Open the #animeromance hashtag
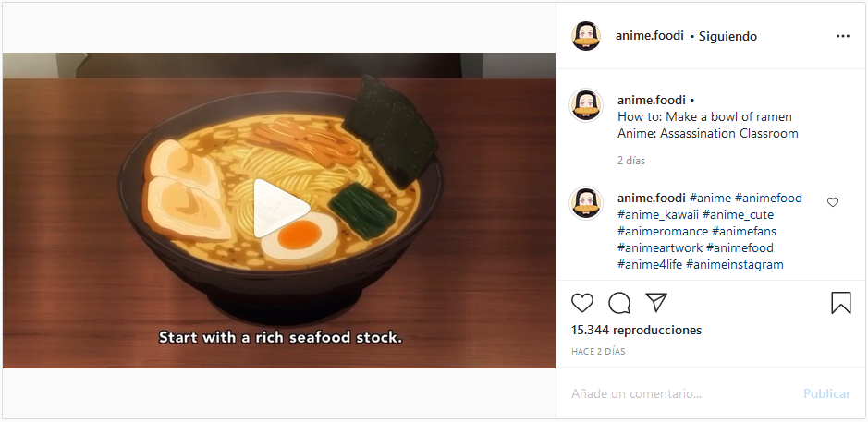868x422 pixels. click(663, 231)
